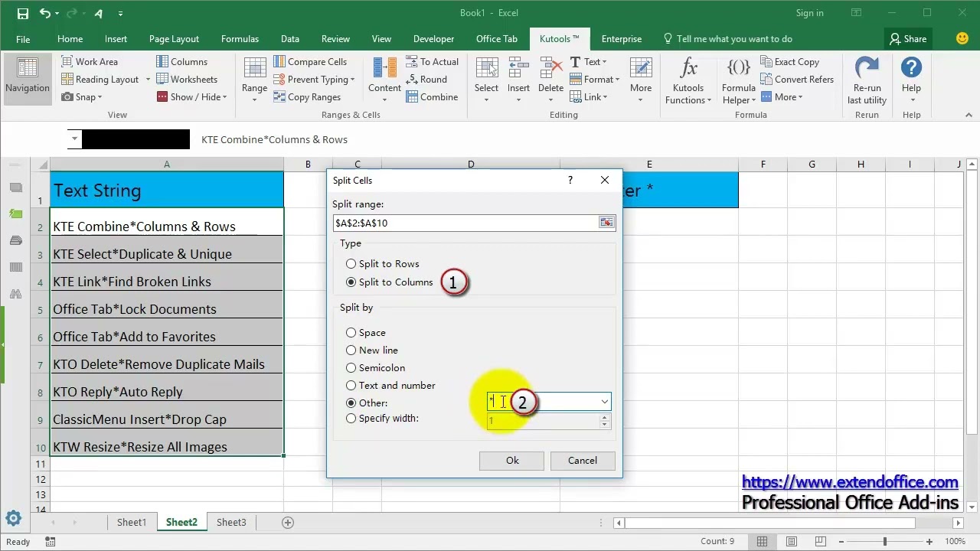Image resolution: width=980 pixels, height=551 pixels.
Task: Open the Snap tool
Action: 81,97
